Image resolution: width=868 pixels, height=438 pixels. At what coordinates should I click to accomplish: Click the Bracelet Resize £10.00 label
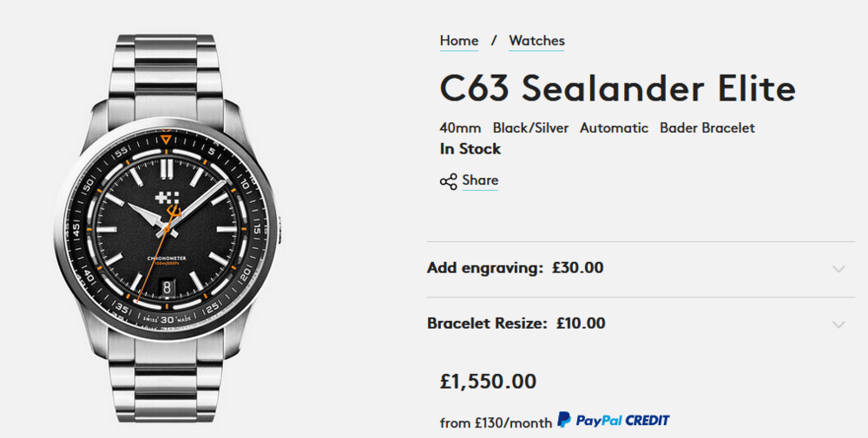pyautogui.click(x=516, y=324)
